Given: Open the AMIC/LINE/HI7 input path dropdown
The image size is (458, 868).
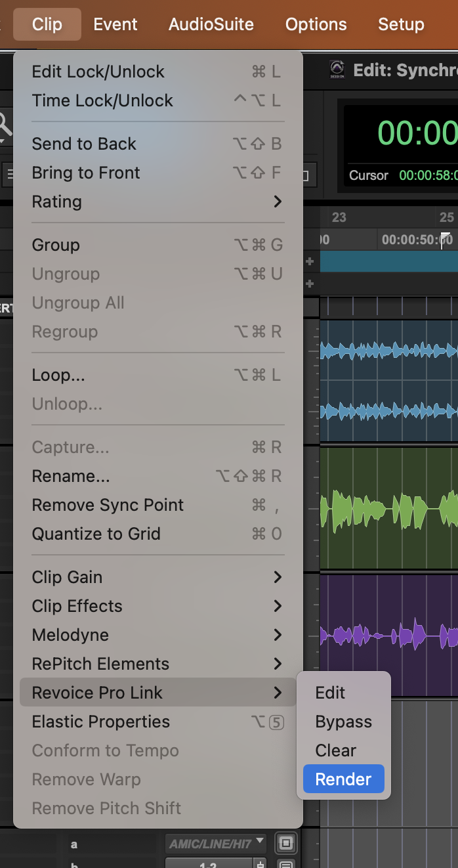Looking at the screenshot, I should pyautogui.click(x=216, y=843).
